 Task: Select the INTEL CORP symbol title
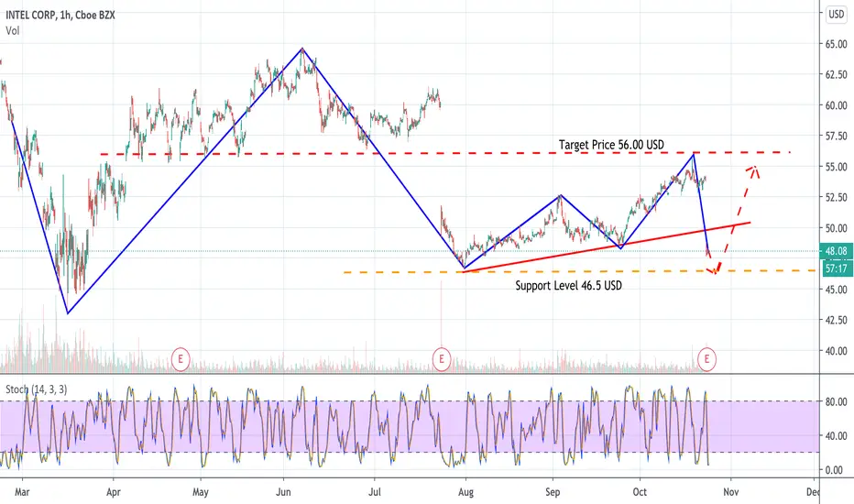coord(30,16)
